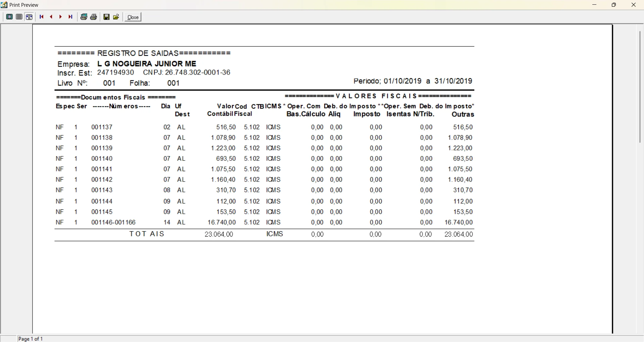644x342 pixels.
Task: Go to the first page
Action: [42, 17]
